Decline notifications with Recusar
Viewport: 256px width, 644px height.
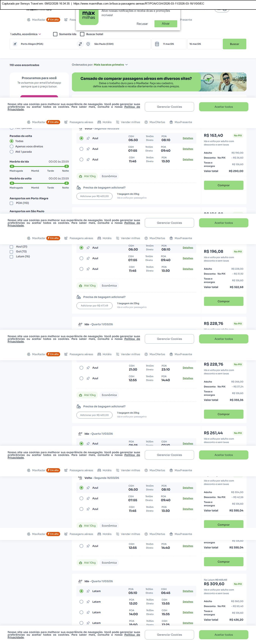point(142,24)
